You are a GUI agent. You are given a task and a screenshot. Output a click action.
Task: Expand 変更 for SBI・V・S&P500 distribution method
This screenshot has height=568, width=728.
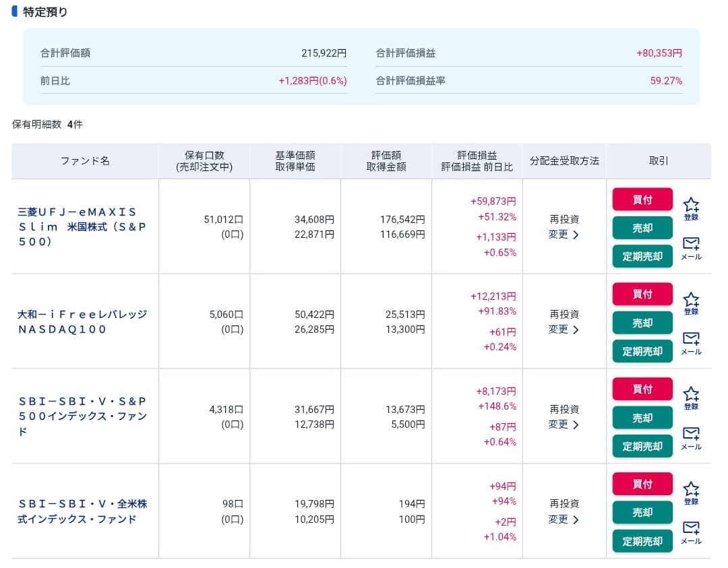click(564, 424)
